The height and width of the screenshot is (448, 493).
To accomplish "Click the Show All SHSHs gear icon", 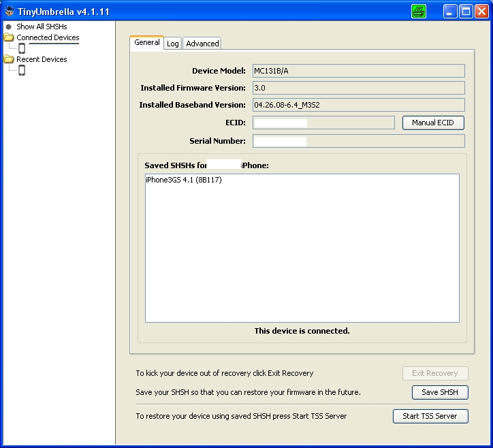I will tap(9, 27).
